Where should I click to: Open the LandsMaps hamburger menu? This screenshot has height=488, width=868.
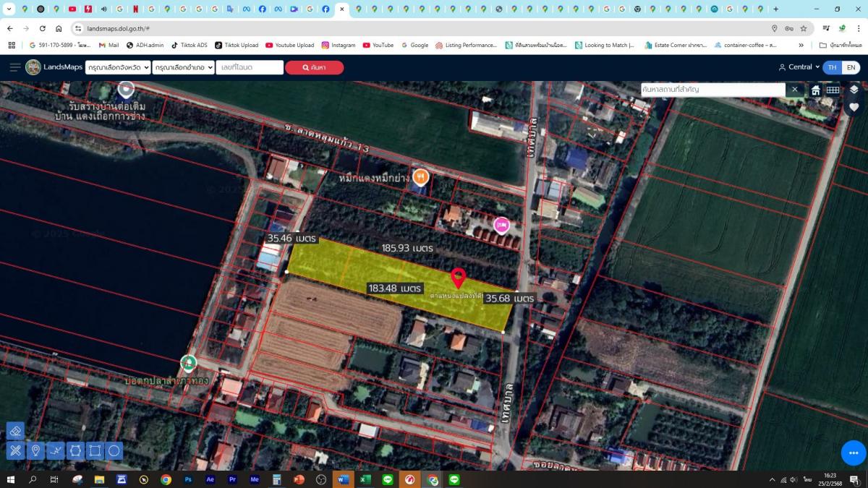[x=15, y=67]
